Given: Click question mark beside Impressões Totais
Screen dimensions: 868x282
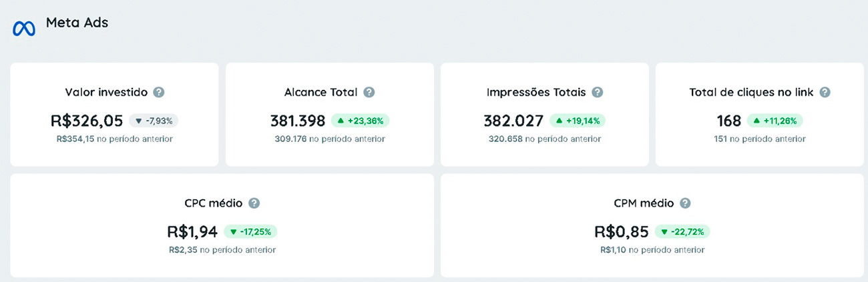Looking at the screenshot, I should tap(598, 92).
